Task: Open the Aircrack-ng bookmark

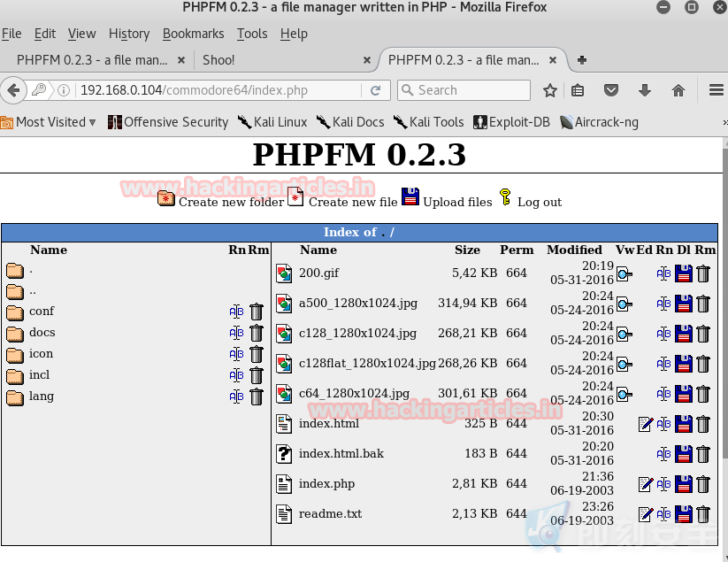Action: click(x=600, y=122)
